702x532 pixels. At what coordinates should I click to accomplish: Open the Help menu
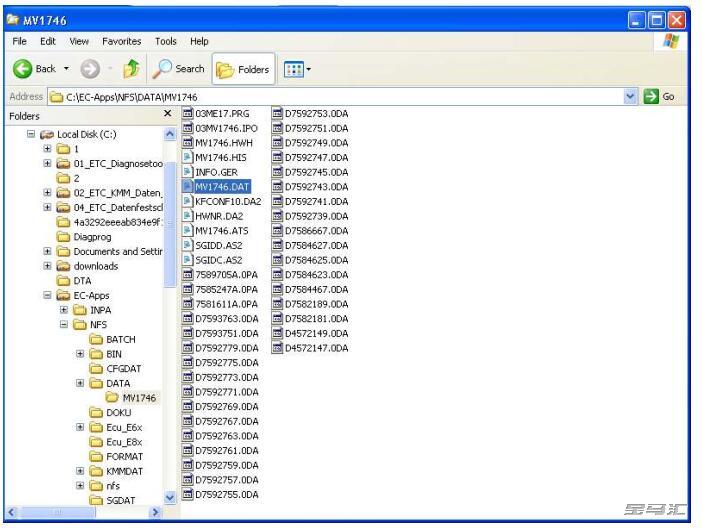coord(199,41)
